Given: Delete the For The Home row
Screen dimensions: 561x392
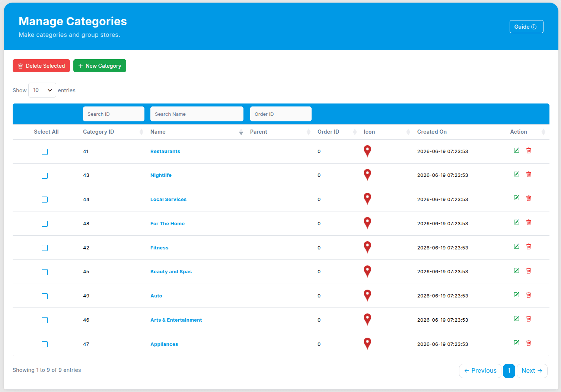Looking at the screenshot, I should 529,222.
